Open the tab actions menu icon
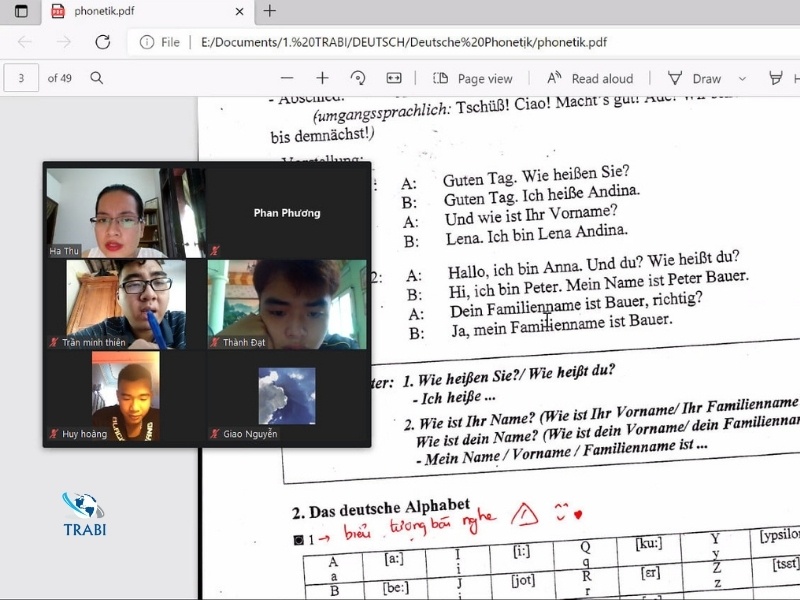The image size is (800, 600). click(x=21, y=11)
